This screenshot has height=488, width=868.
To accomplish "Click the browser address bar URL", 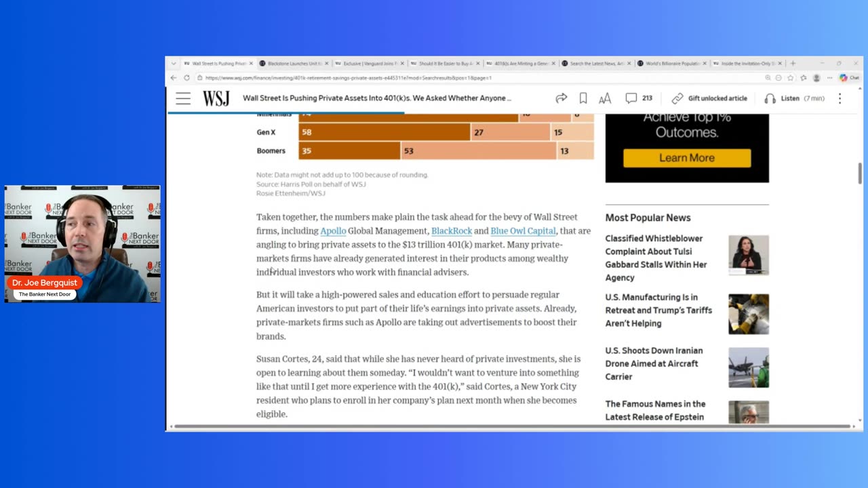I will pos(349,78).
